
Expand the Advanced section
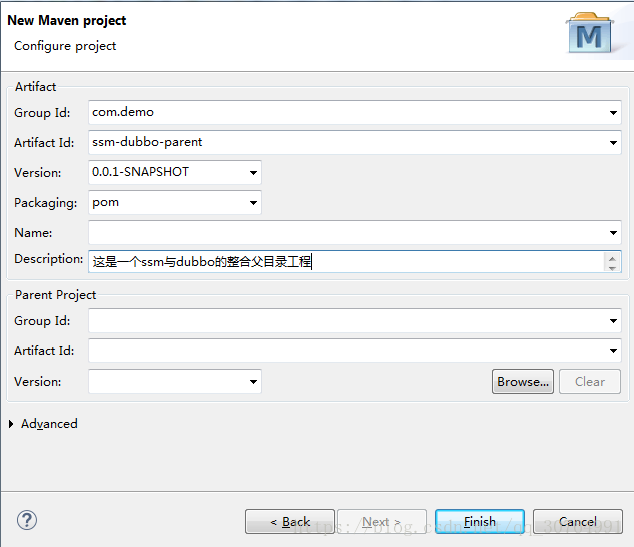click(11, 424)
